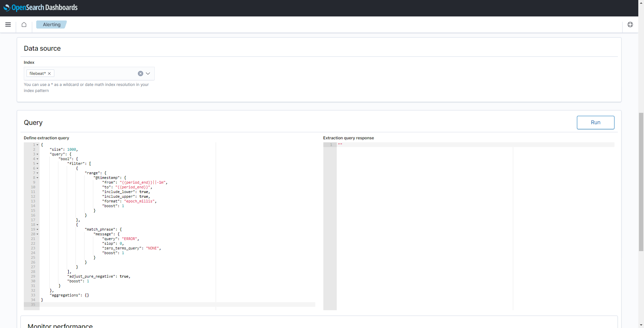This screenshot has height=328, width=644.
Task: Click the "to": "{{period_end}}" line
Action: click(127, 187)
